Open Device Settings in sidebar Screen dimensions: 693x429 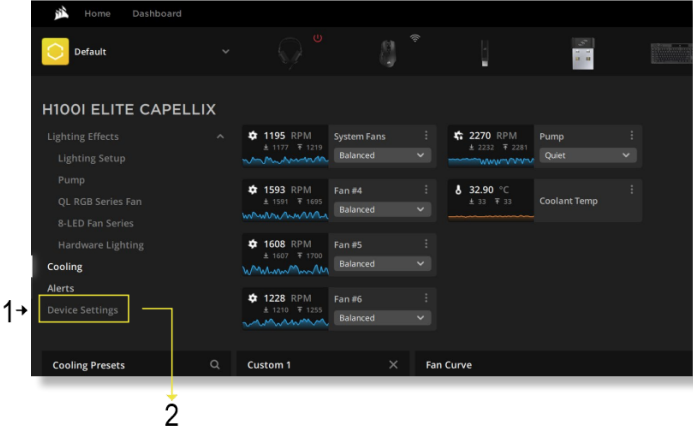tap(83, 310)
